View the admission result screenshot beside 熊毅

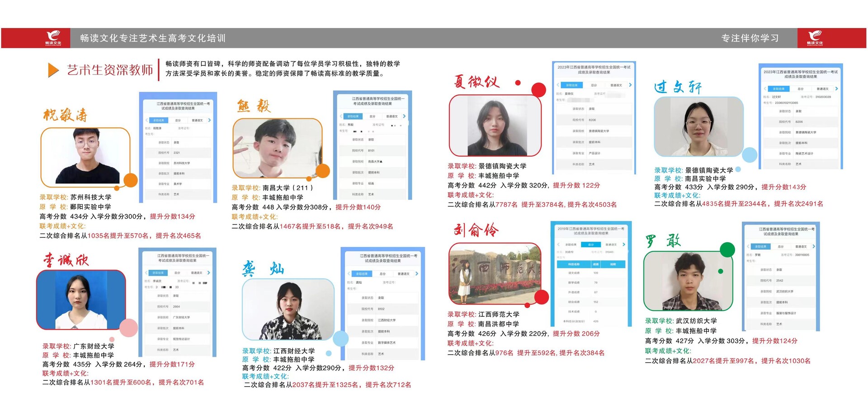click(373, 145)
